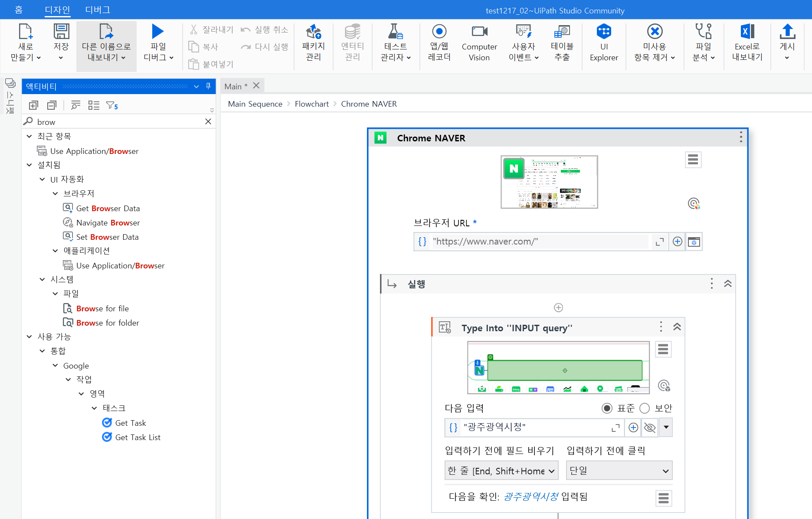This screenshot has height=519, width=812.
Task: Run 파일 디버그 play button
Action: click(158, 32)
